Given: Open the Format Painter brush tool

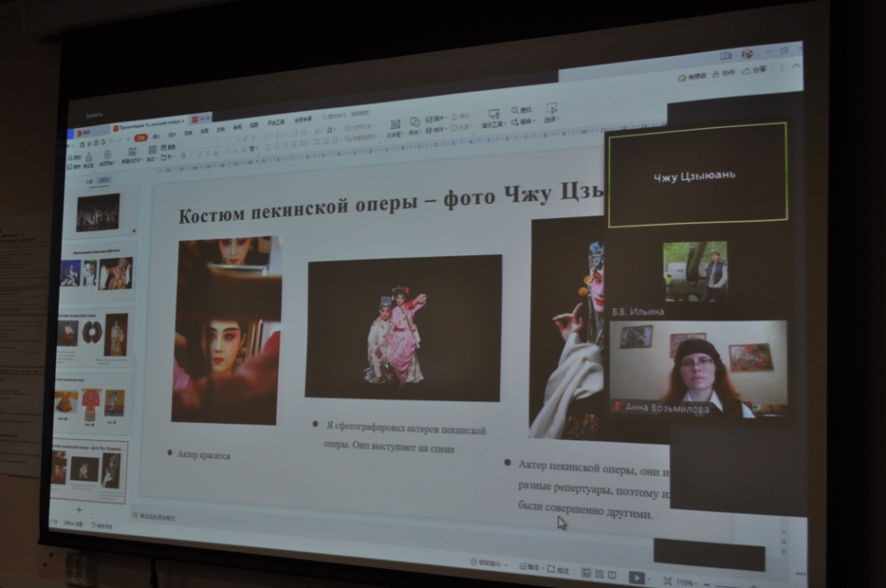Looking at the screenshot, I should [x=89, y=157].
